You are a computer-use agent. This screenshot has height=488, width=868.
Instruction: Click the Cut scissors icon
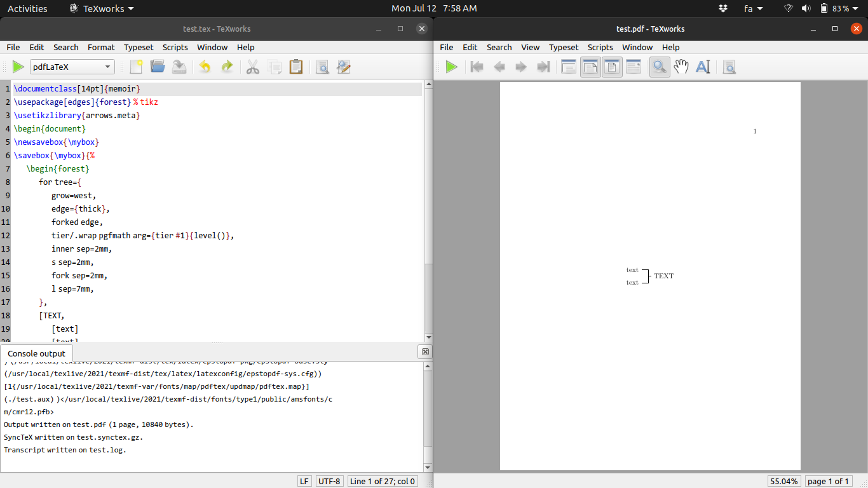pyautogui.click(x=253, y=67)
